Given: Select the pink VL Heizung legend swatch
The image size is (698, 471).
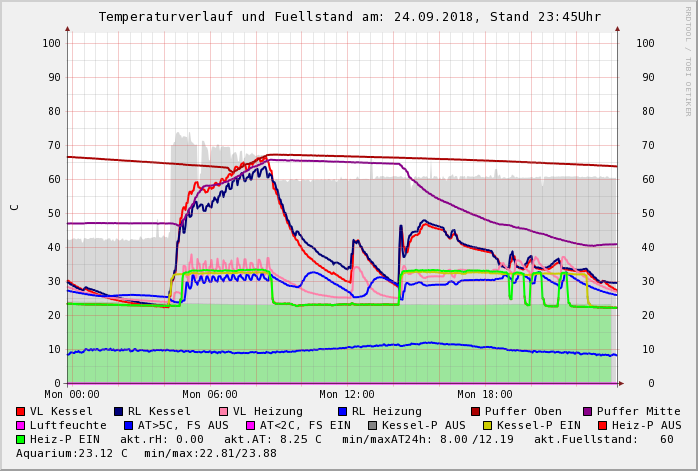Looking at the screenshot, I should [224, 411].
